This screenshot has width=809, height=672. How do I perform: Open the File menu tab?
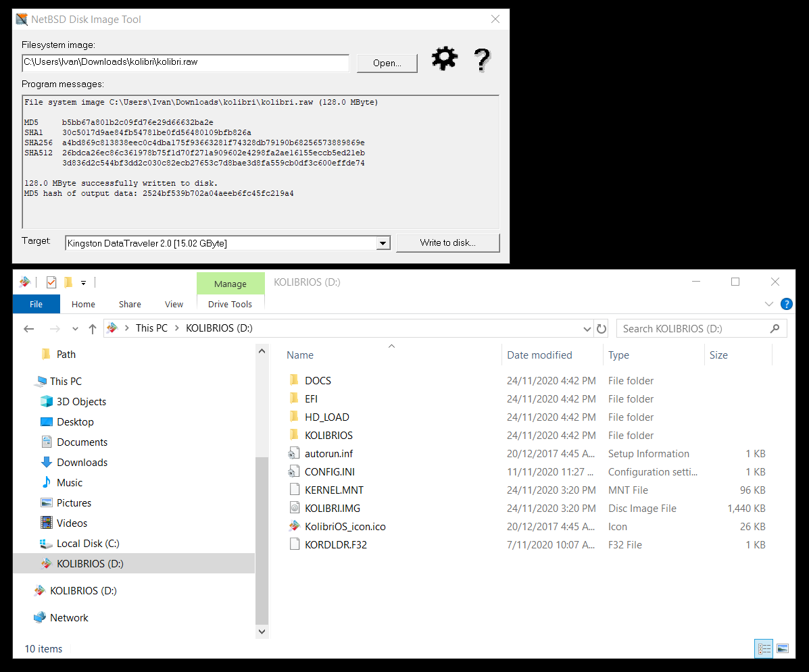(36, 304)
